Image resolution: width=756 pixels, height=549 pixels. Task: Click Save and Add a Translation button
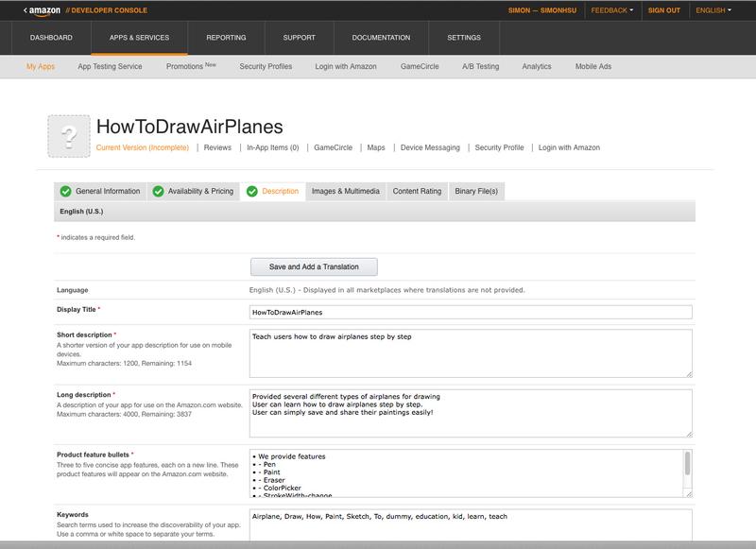[x=314, y=267]
